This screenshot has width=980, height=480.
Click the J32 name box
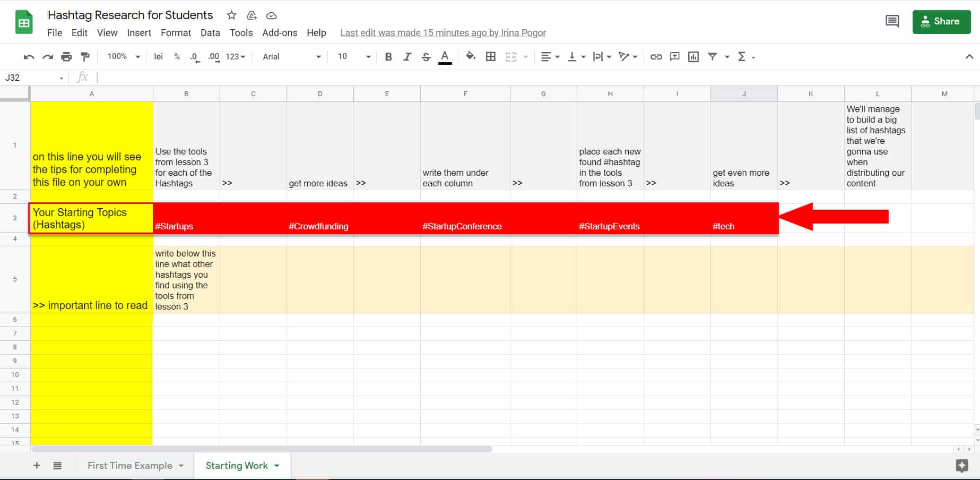[x=34, y=78]
